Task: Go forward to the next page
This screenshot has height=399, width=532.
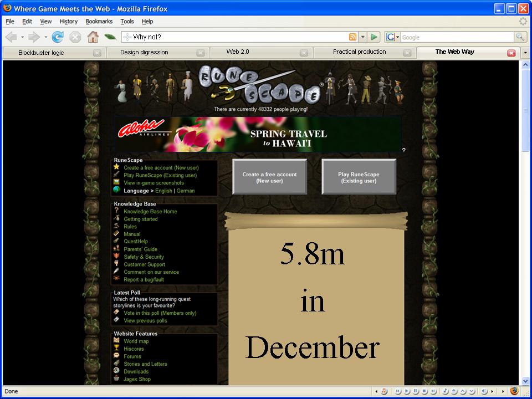Action: (34, 37)
